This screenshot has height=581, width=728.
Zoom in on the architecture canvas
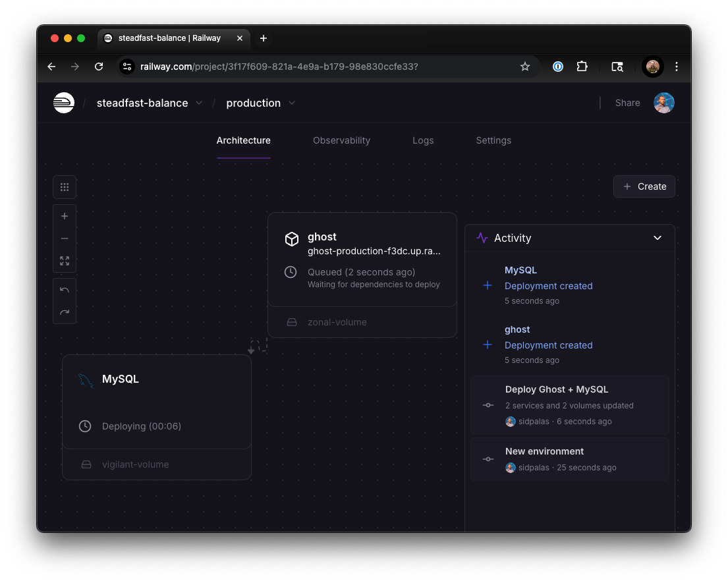65,216
